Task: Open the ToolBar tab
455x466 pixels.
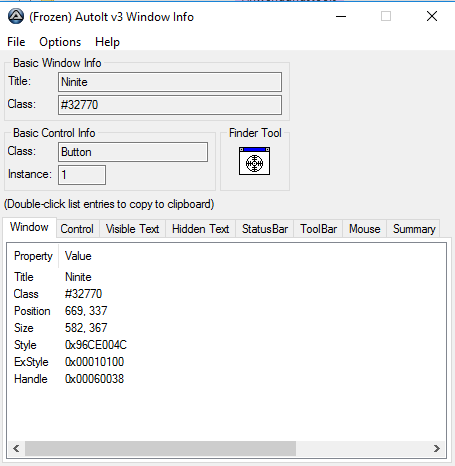Action: [x=318, y=229]
